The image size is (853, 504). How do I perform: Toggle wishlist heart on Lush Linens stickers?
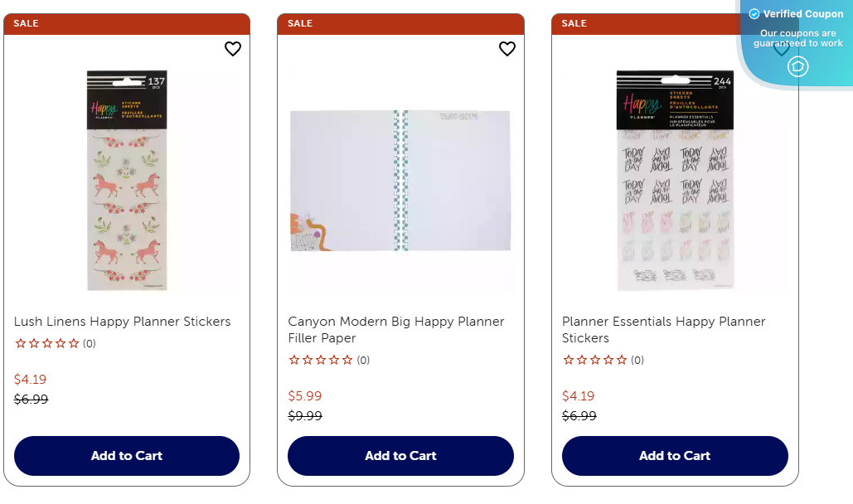coord(232,49)
